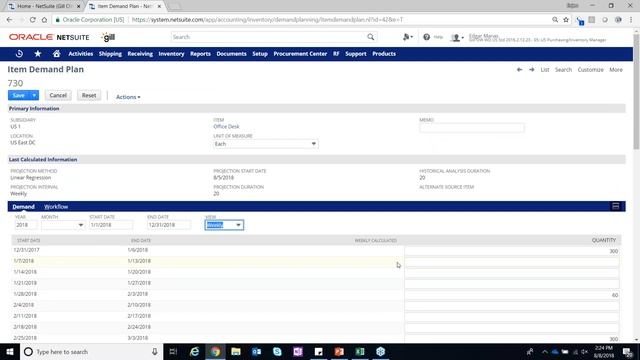
Task: Click quantity field for 1/28/2018 row
Action: (512, 295)
